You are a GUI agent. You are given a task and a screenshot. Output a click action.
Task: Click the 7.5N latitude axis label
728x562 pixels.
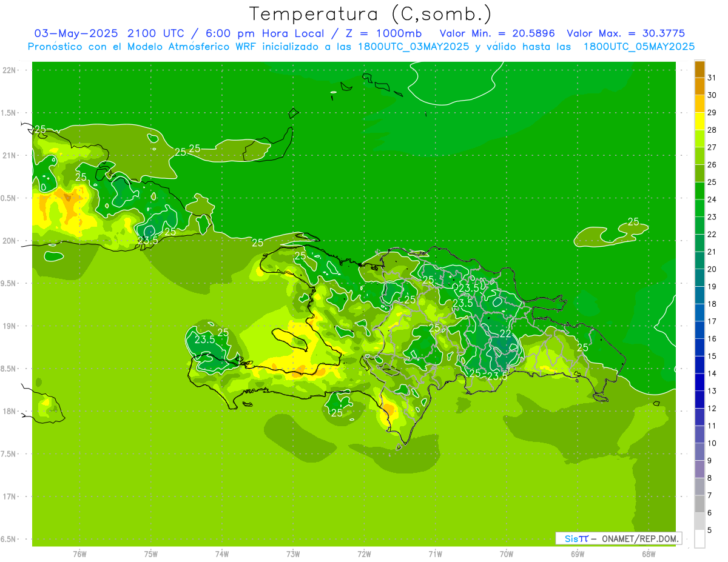click(8, 454)
